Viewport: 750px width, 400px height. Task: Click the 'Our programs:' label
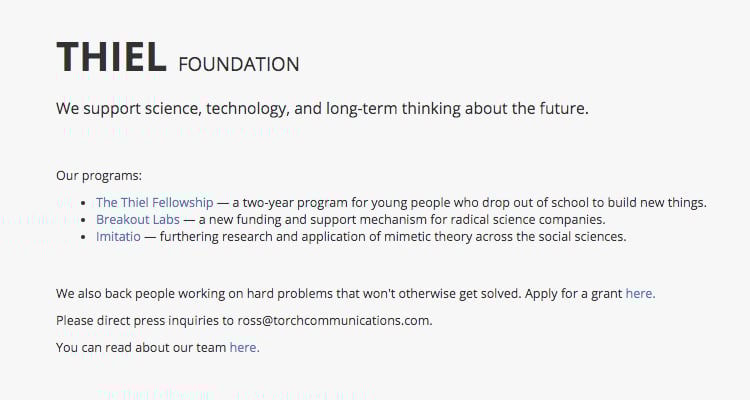pyautogui.click(x=99, y=175)
